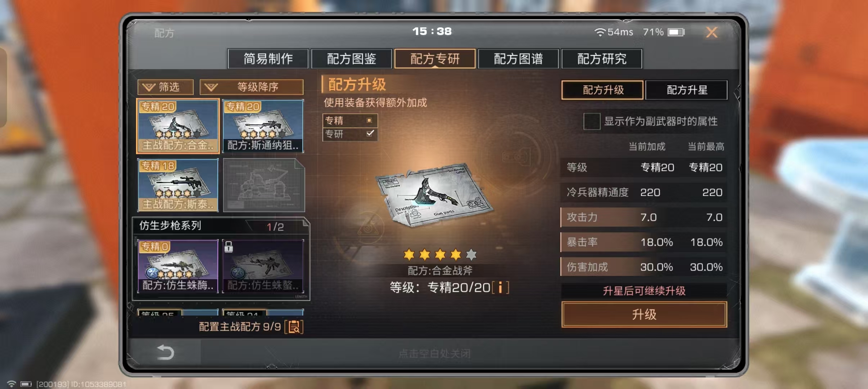The width and height of the screenshot is (868, 389).
Task: Switch to the 简易制作 tab
Action: 268,59
